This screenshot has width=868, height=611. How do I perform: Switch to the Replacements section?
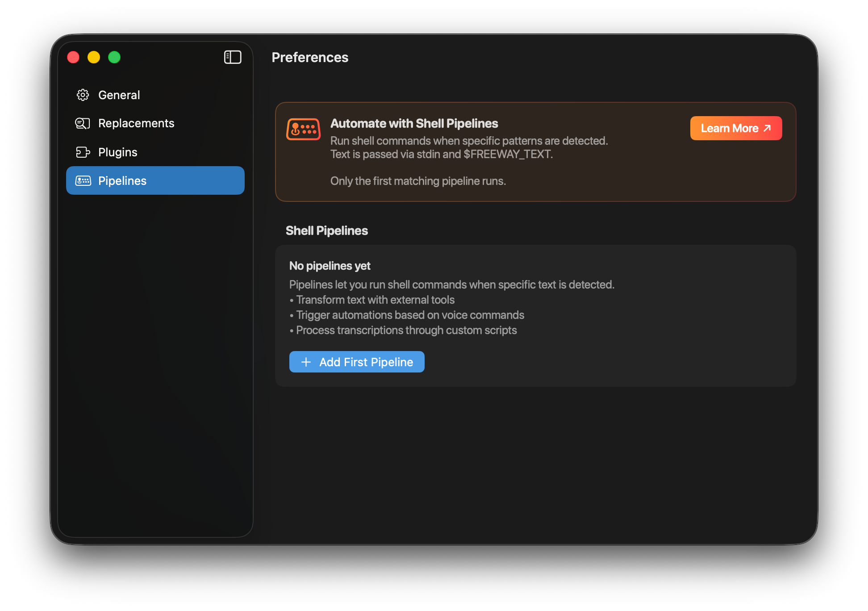(x=136, y=123)
